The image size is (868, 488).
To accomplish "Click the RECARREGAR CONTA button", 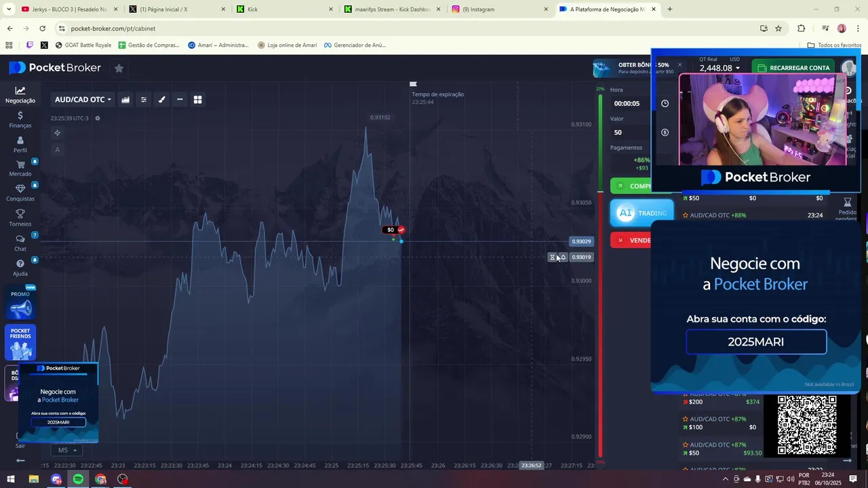I will (793, 68).
